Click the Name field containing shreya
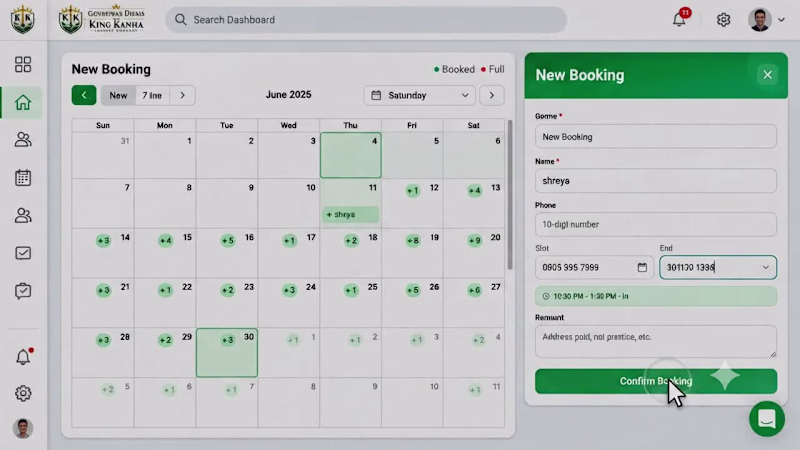The image size is (800, 450). [x=656, y=181]
